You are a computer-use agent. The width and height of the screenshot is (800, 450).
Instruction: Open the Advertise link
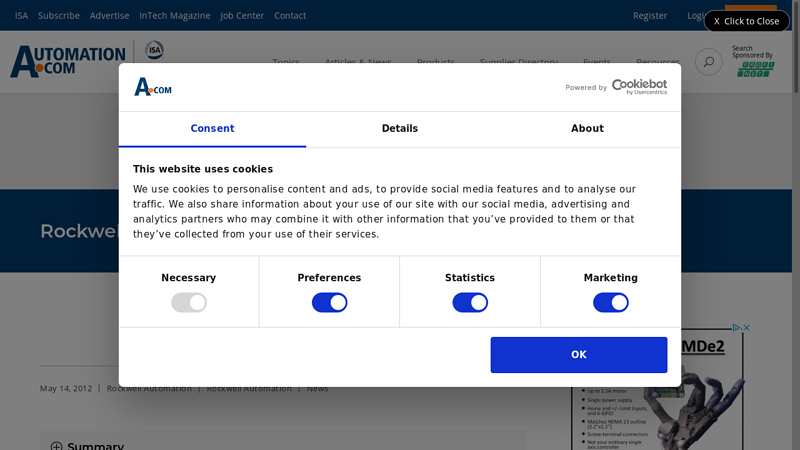(109, 15)
